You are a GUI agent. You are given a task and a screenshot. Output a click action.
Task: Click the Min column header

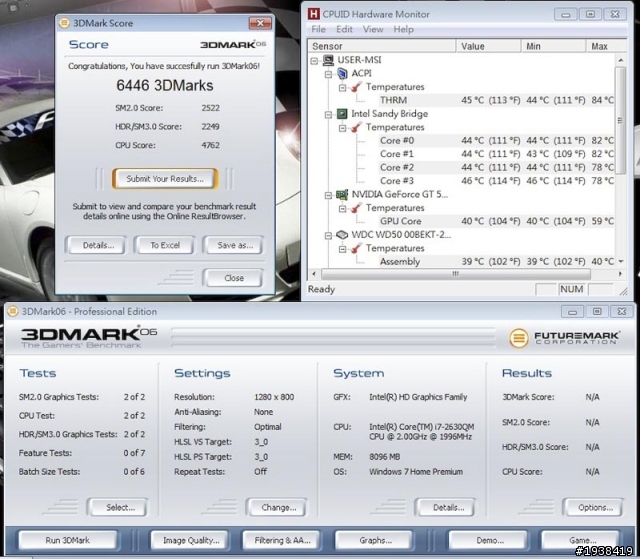[554, 46]
